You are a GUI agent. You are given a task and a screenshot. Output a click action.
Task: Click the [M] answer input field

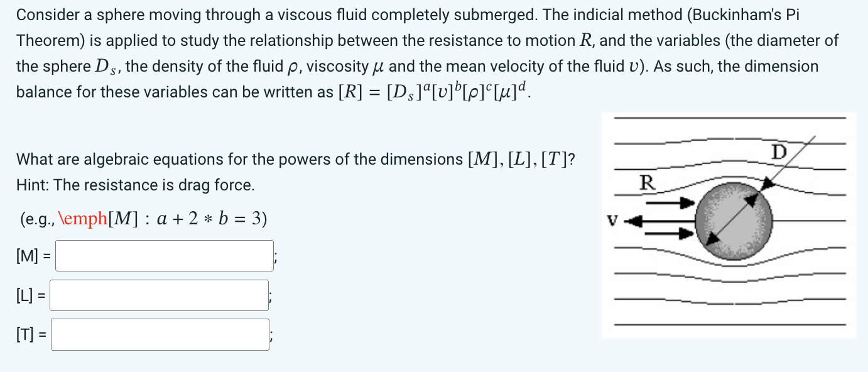coord(163,255)
